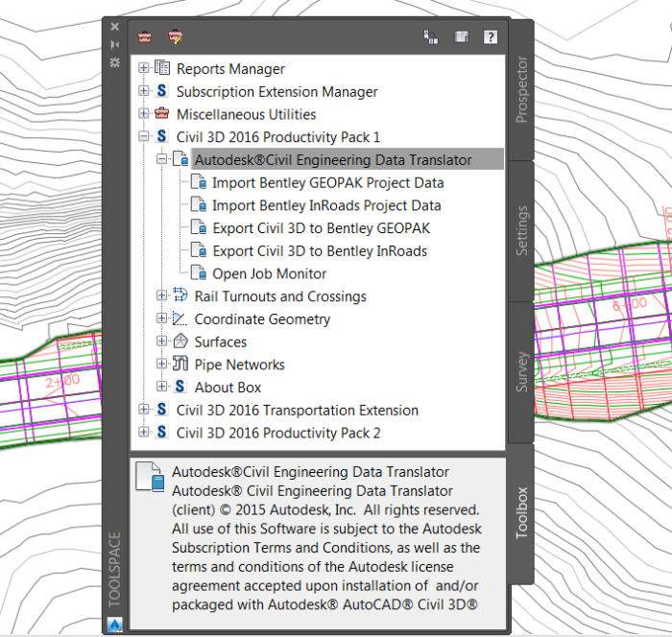Select Subscription Extension Manager label

(276, 92)
